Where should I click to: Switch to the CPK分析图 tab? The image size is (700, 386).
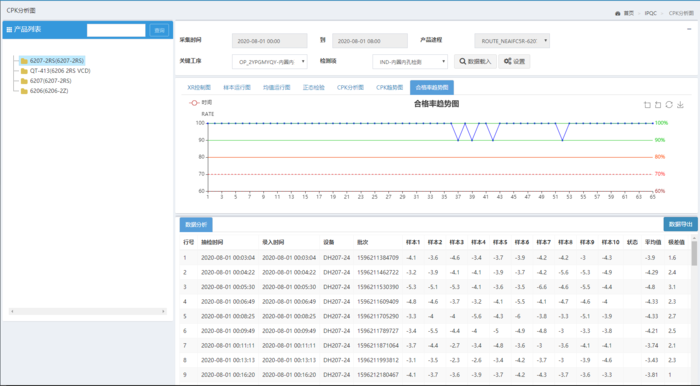tap(350, 87)
